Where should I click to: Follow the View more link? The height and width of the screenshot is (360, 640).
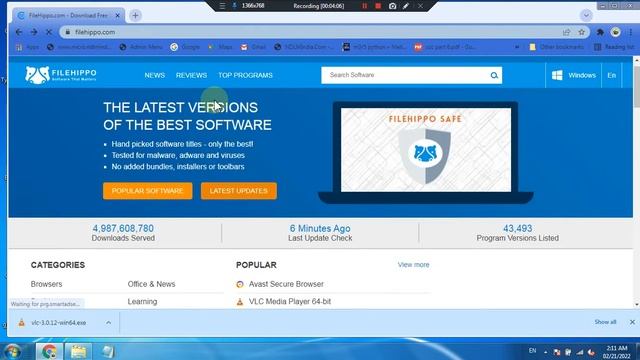[x=413, y=265]
